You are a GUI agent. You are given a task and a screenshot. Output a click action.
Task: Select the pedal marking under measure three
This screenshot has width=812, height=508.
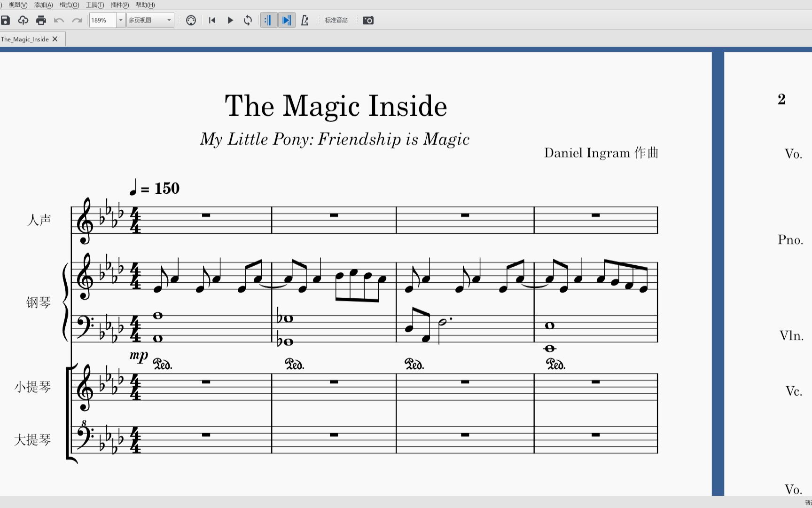pyautogui.click(x=414, y=364)
